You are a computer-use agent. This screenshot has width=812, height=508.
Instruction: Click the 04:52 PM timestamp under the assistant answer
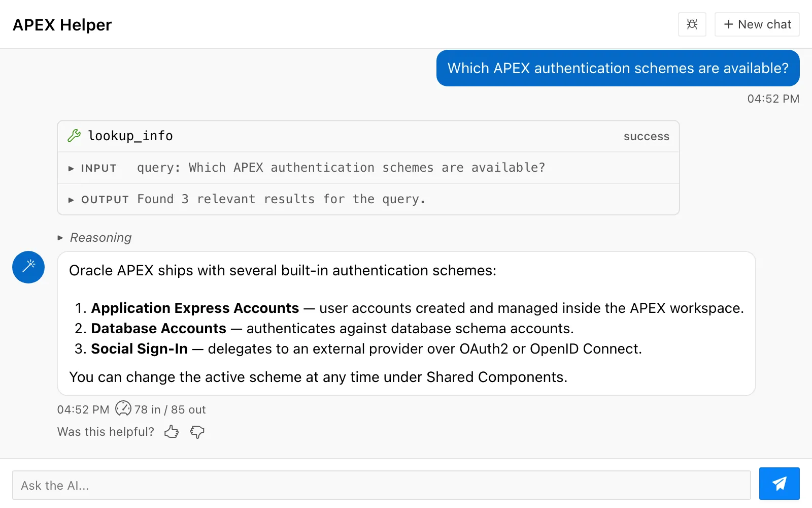pos(83,409)
